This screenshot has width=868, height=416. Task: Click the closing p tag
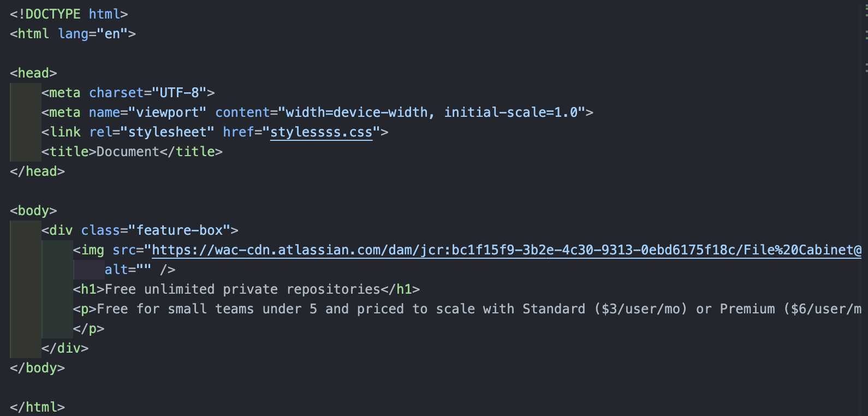(88, 329)
